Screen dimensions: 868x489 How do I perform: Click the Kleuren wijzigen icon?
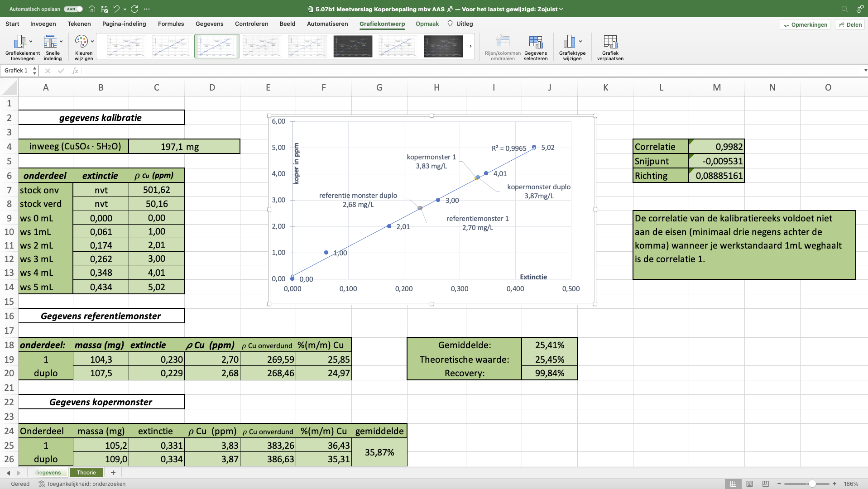(x=83, y=45)
